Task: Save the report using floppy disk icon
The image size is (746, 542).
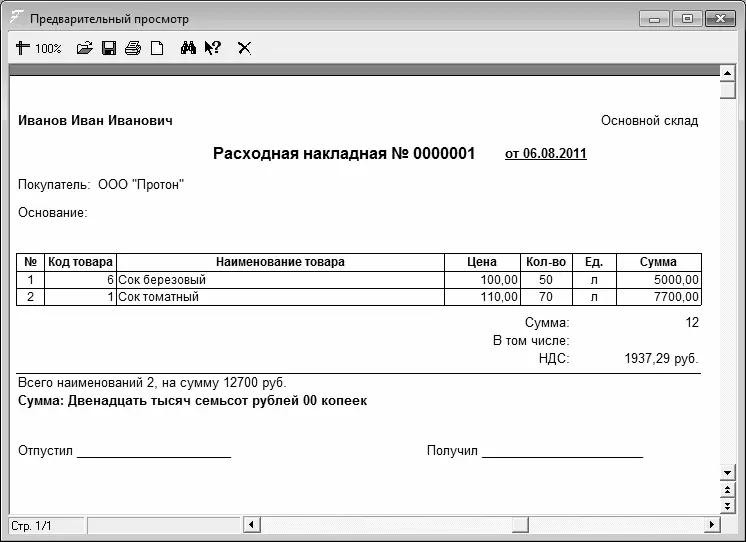Action: (x=109, y=48)
